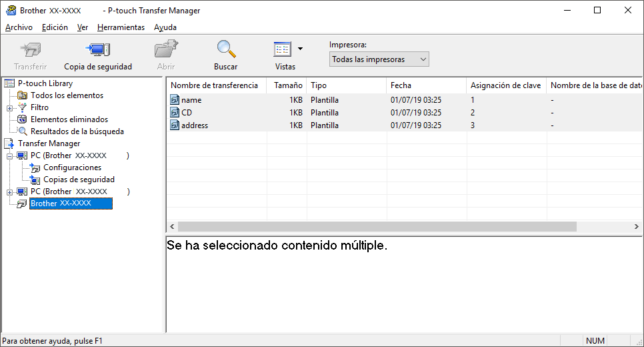Select Elementos eliminados in tree
The image size is (644, 347).
pos(69,119)
